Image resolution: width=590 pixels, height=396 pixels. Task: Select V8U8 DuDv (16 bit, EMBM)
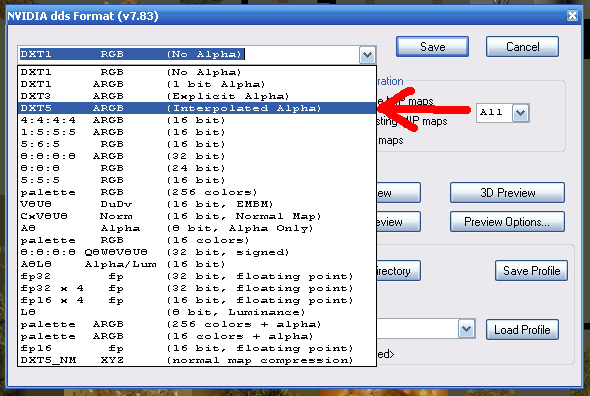tap(197, 204)
